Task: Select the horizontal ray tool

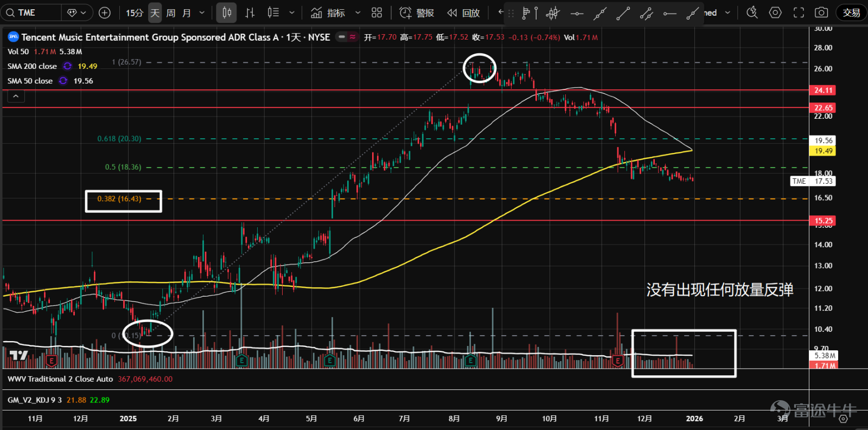Action: [669, 13]
